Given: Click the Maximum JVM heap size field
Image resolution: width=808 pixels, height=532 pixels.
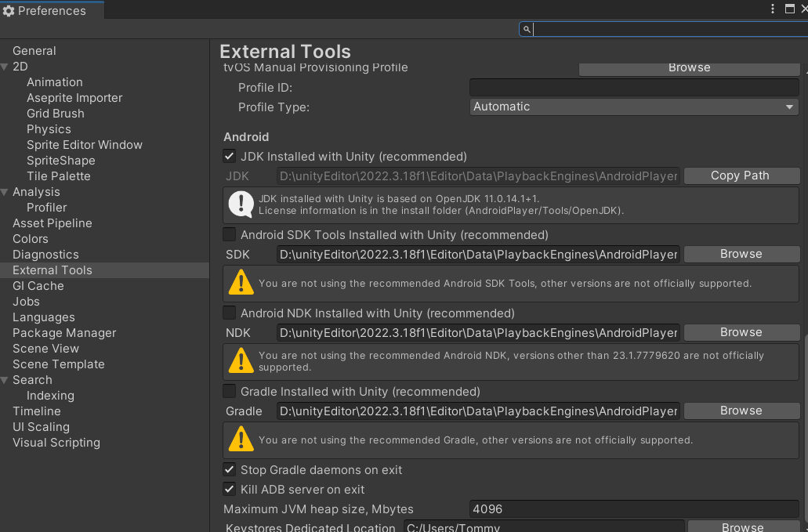Looking at the screenshot, I should point(633,509).
